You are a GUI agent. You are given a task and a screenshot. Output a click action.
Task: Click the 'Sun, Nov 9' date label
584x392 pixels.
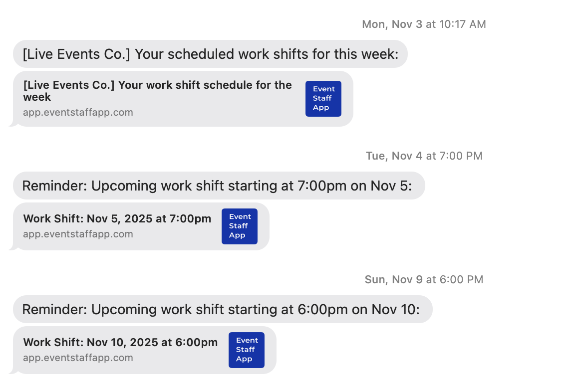[x=393, y=279]
